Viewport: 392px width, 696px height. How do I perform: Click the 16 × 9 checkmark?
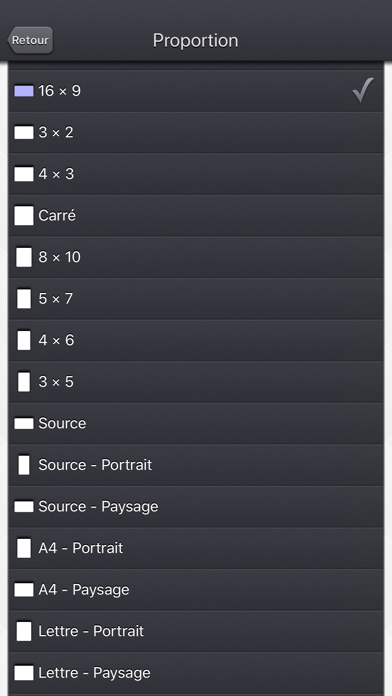click(363, 90)
